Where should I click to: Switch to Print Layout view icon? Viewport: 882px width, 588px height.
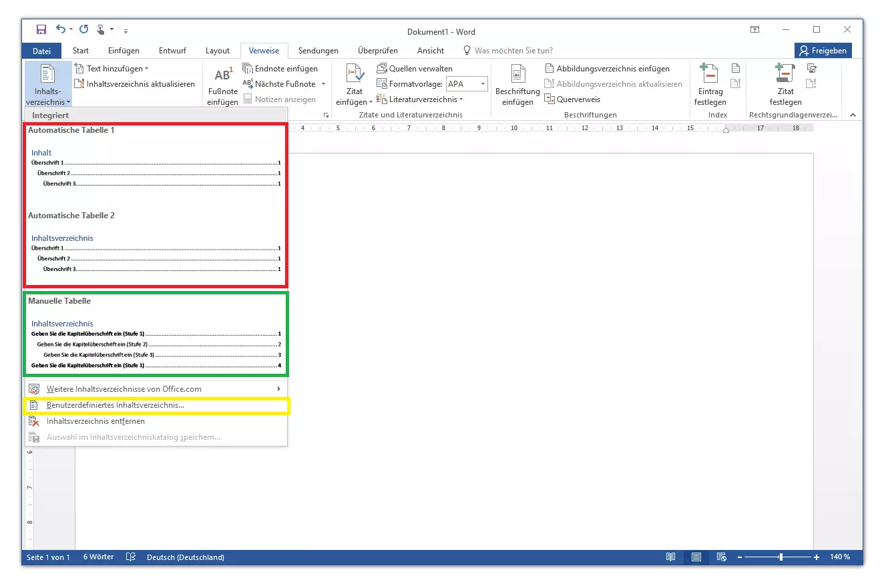coord(696,557)
